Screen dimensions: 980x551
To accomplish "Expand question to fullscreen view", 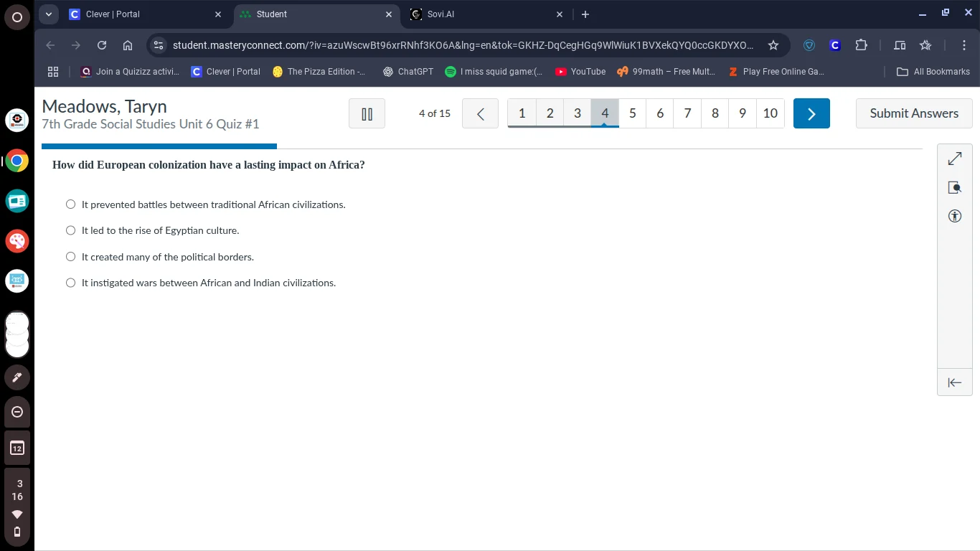I will tap(954, 159).
